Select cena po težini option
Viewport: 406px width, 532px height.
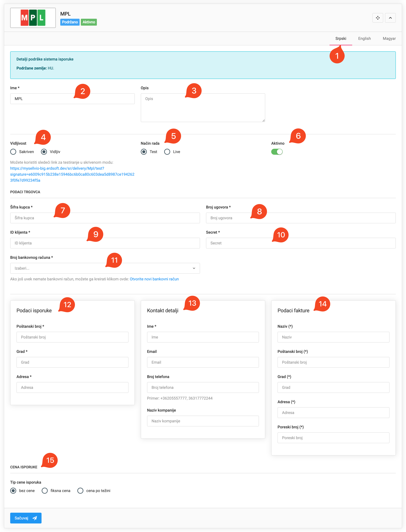(80, 491)
